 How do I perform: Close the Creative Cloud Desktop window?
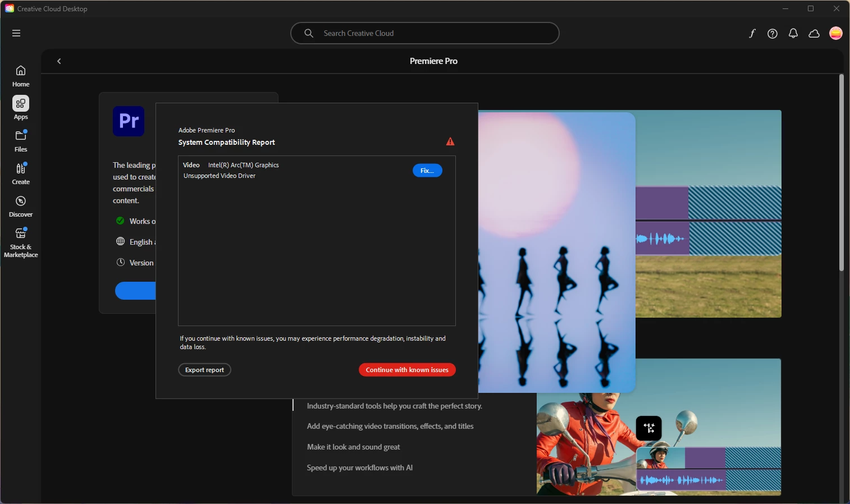click(x=837, y=8)
